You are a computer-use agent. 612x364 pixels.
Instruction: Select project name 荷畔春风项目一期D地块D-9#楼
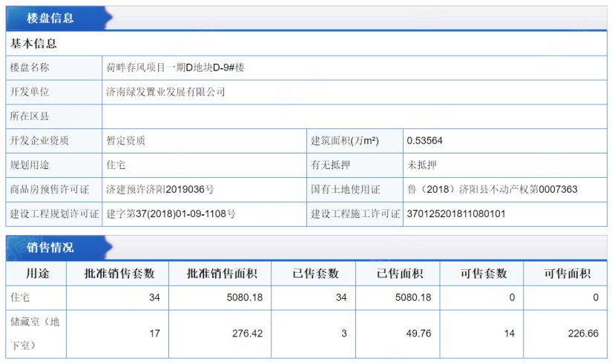pos(175,67)
